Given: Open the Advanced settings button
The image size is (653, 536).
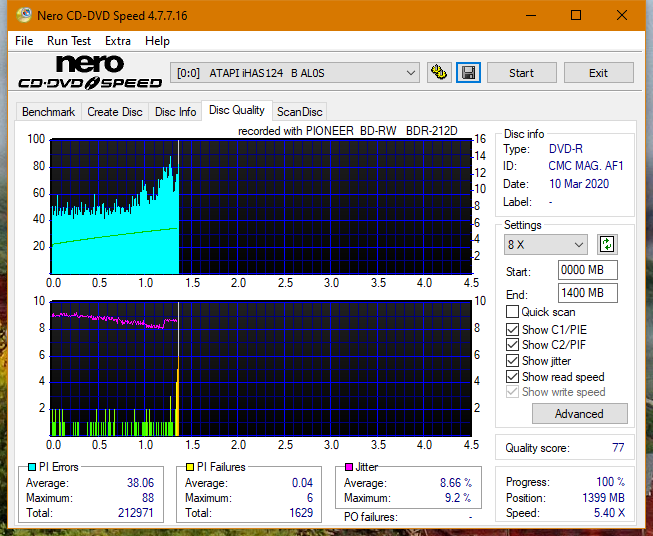Looking at the screenshot, I should click(x=579, y=414).
